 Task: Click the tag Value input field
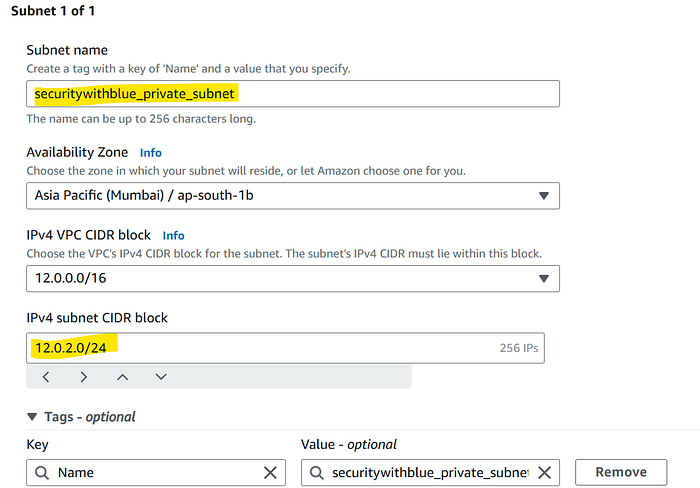coord(430,472)
